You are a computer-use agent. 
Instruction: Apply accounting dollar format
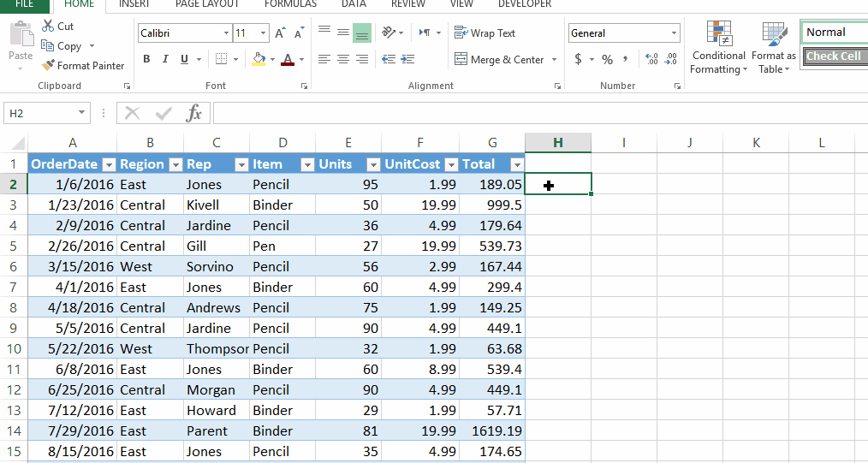578,59
